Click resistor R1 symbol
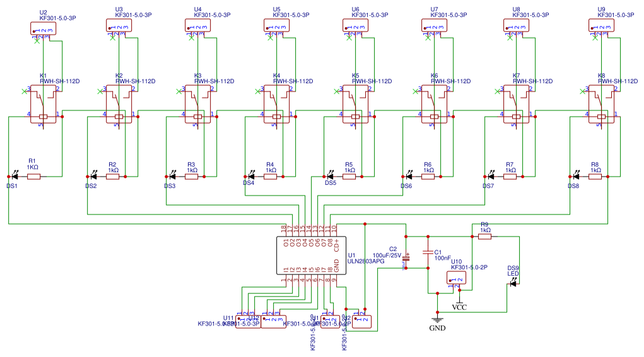Viewport: 644px width, 357px height. pos(33,177)
